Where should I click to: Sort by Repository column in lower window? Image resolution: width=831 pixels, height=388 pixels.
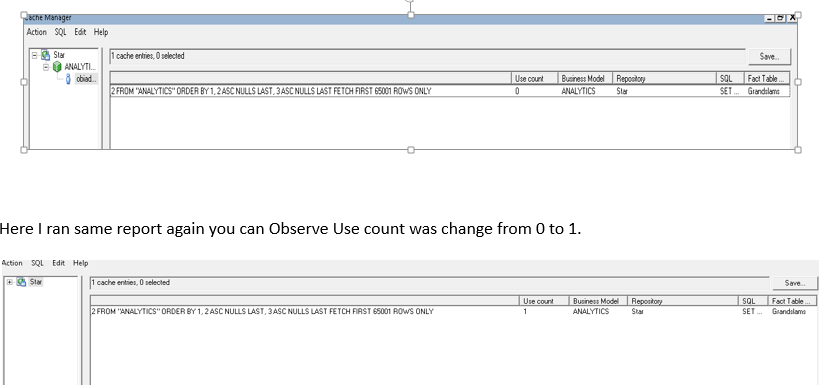tap(684, 301)
